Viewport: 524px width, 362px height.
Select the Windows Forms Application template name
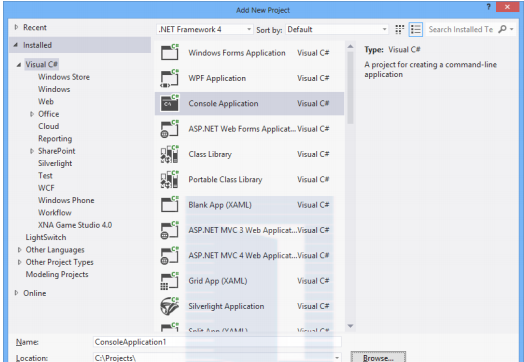click(x=237, y=53)
